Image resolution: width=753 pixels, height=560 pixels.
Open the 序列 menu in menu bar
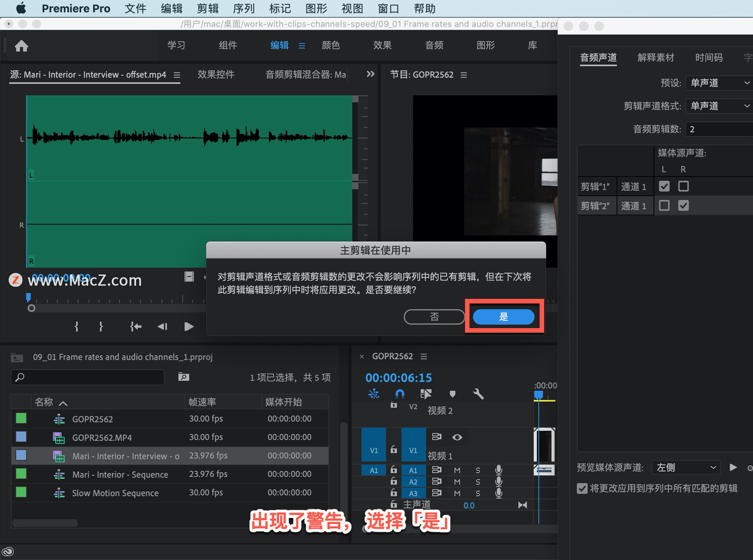point(244,8)
